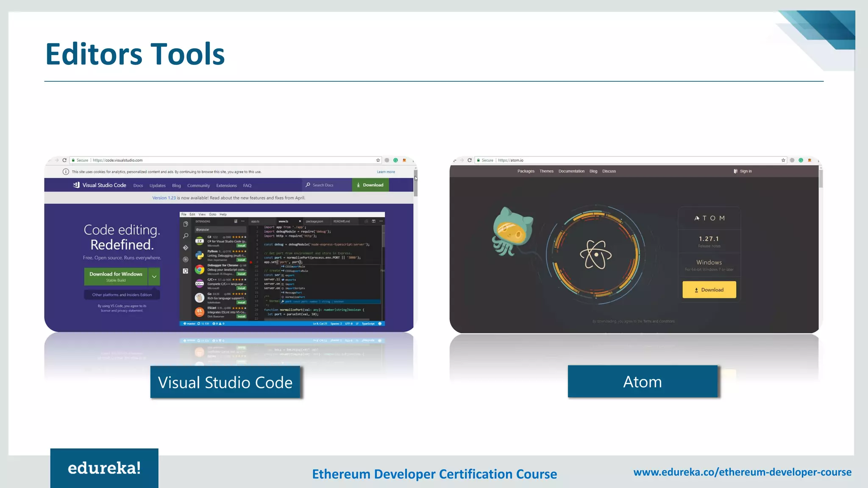Click the C/C++ extension icon
Image resolution: width=868 pixels, height=488 pixels.
[200, 283]
